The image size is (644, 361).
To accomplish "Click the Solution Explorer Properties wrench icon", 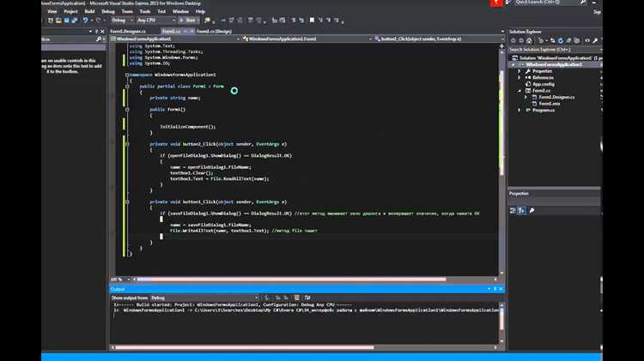I will (x=595, y=40).
